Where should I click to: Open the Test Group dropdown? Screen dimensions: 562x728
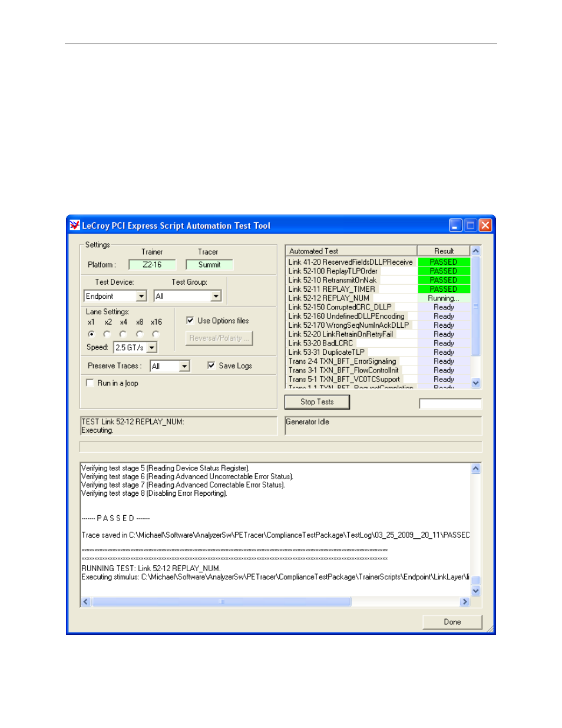(x=217, y=296)
